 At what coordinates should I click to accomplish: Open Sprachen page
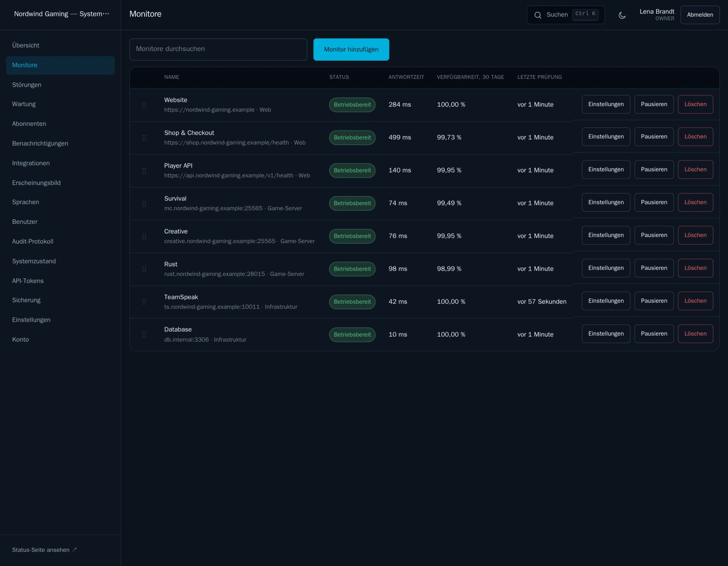60,202
